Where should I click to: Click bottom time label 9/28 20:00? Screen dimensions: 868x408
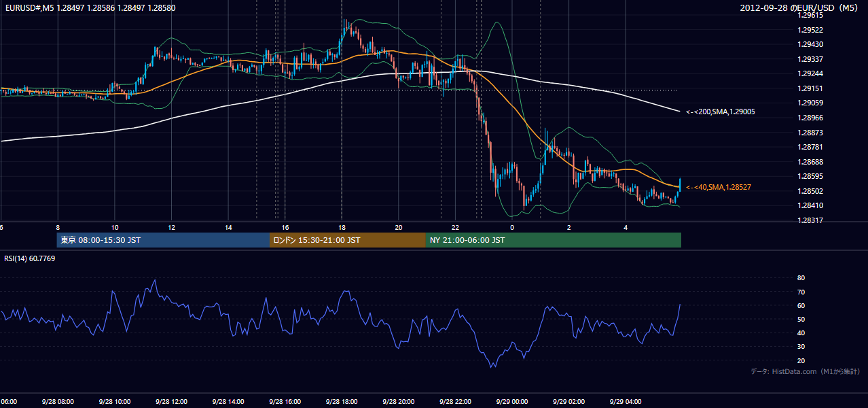(x=398, y=402)
